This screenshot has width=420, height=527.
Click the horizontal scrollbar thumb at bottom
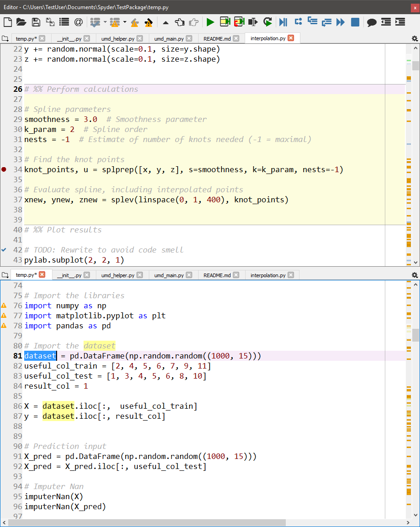[147, 523]
